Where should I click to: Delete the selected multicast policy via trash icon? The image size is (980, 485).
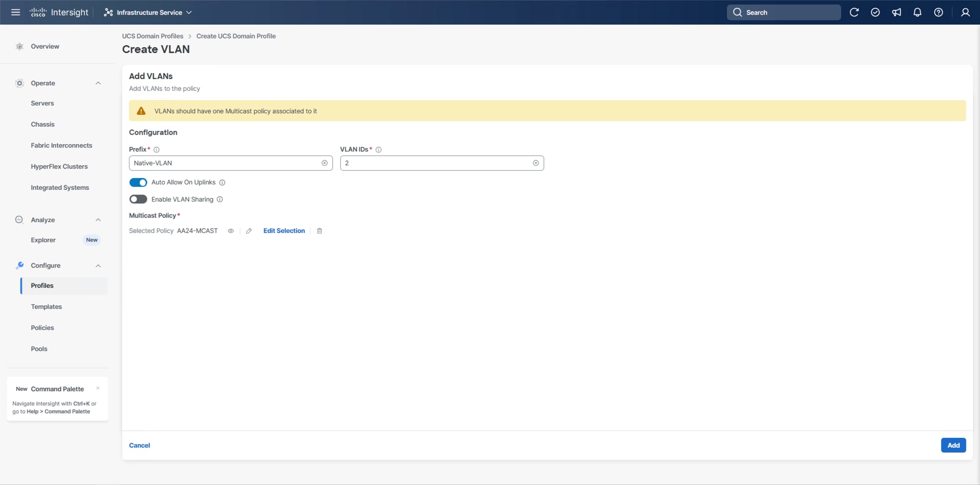coord(319,230)
